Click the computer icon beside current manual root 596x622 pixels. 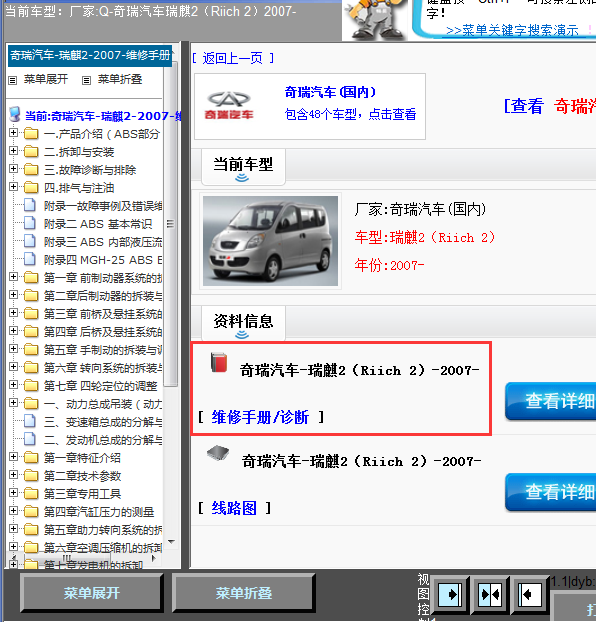pyautogui.click(x=15, y=114)
